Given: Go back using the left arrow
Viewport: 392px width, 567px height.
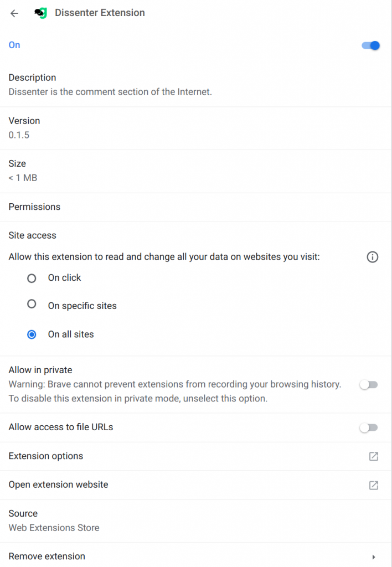Looking at the screenshot, I should [14, 13].
